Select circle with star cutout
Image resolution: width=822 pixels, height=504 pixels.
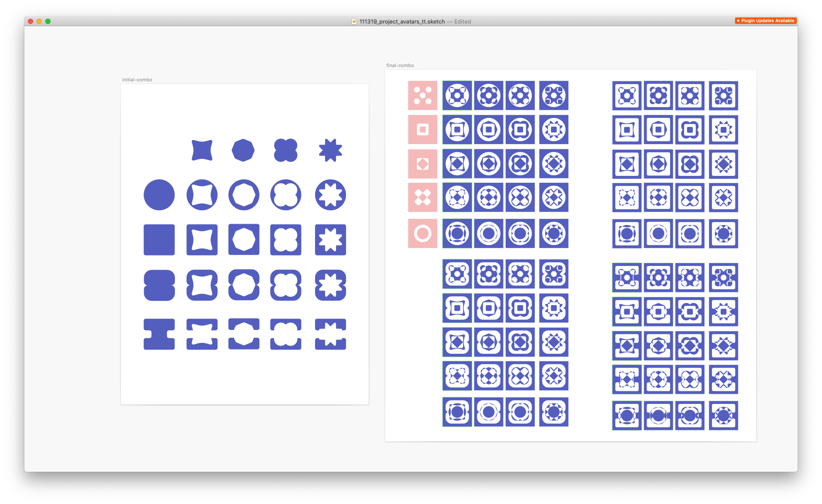[330, 195]
